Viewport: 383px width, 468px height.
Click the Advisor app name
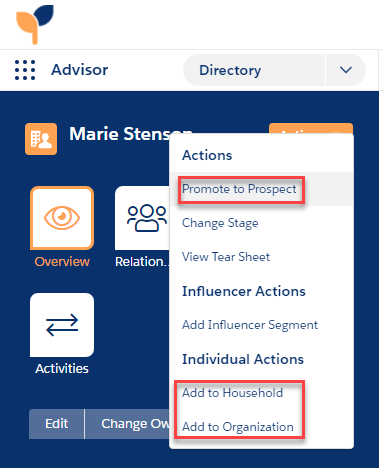[x=80, y=70]
